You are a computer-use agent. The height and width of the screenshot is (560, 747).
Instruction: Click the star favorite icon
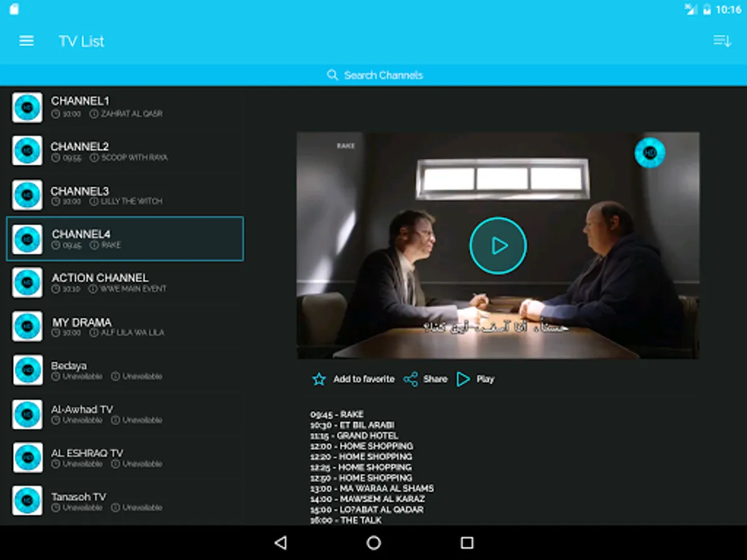[x=319, y=379]
